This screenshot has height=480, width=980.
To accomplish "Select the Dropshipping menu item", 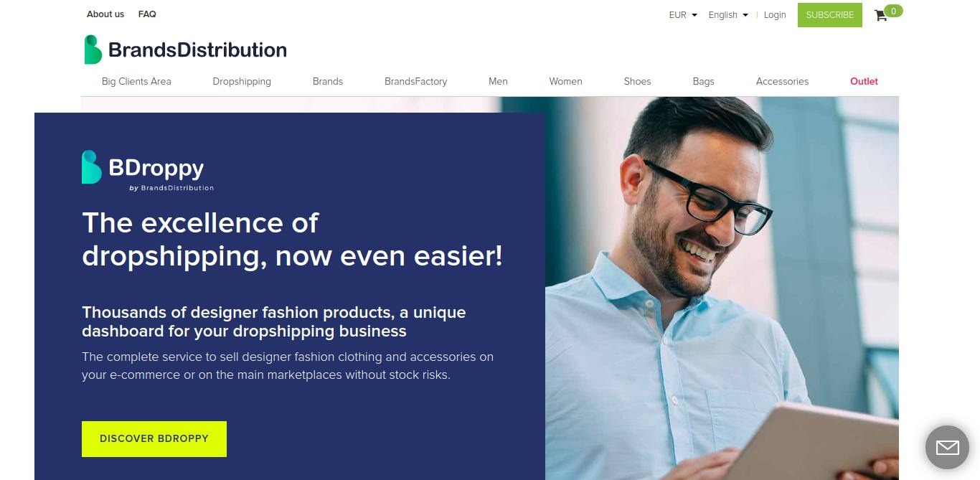I will (242, 81).
